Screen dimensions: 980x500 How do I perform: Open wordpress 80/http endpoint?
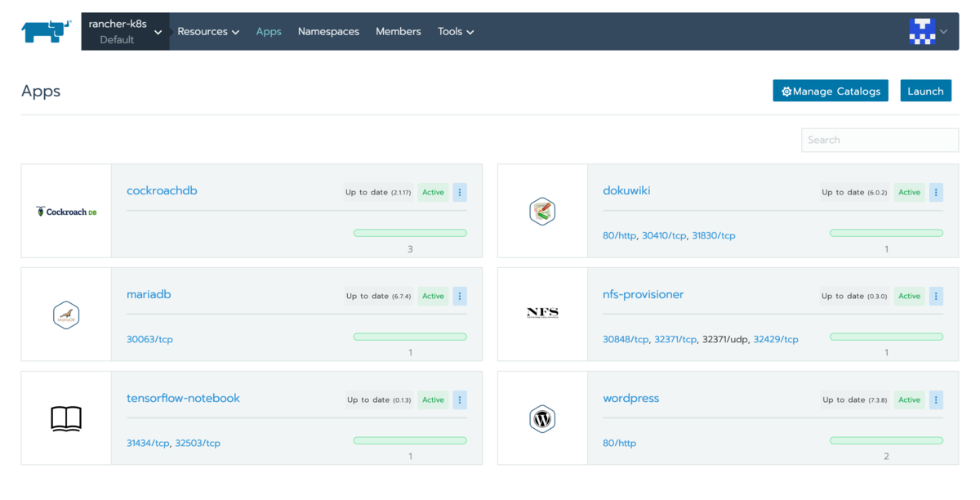pyautogui.click(x=619, y=443)
